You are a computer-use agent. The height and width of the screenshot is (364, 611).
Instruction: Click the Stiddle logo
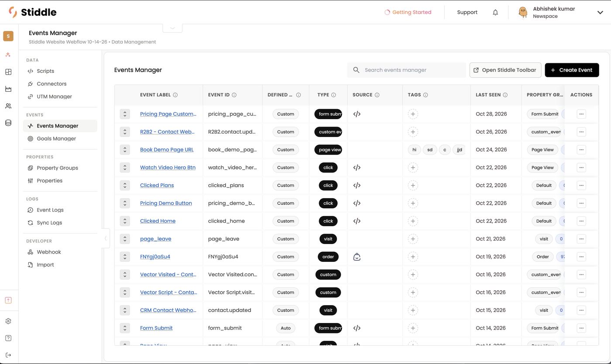(32, 12)
